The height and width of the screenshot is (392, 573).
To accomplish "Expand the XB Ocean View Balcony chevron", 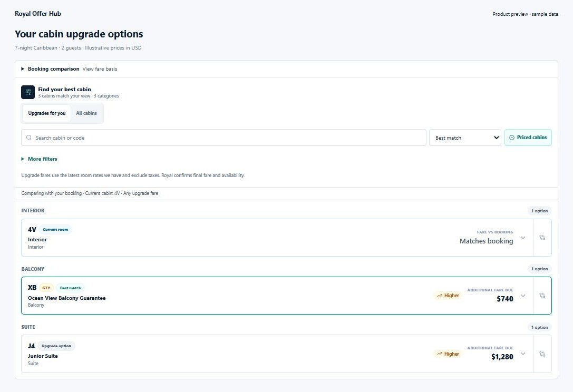I will (523, 296).
